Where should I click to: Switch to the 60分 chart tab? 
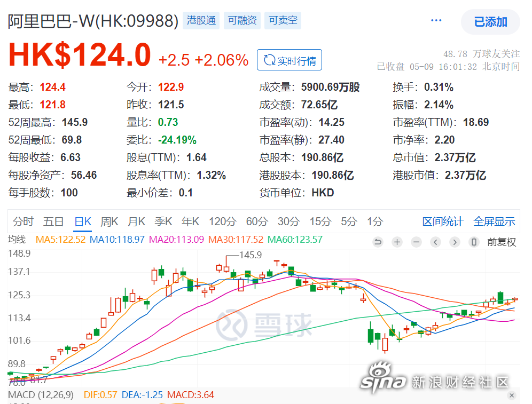257,221
